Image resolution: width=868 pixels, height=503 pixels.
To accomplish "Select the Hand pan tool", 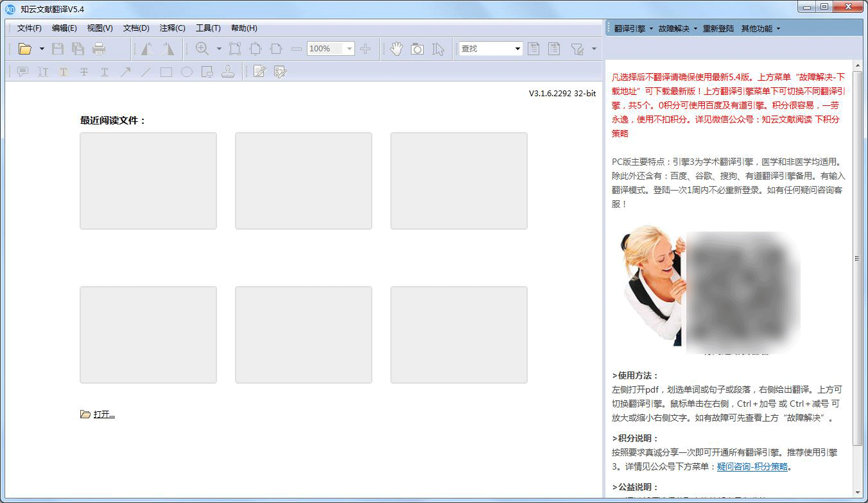I will point(396,48).
